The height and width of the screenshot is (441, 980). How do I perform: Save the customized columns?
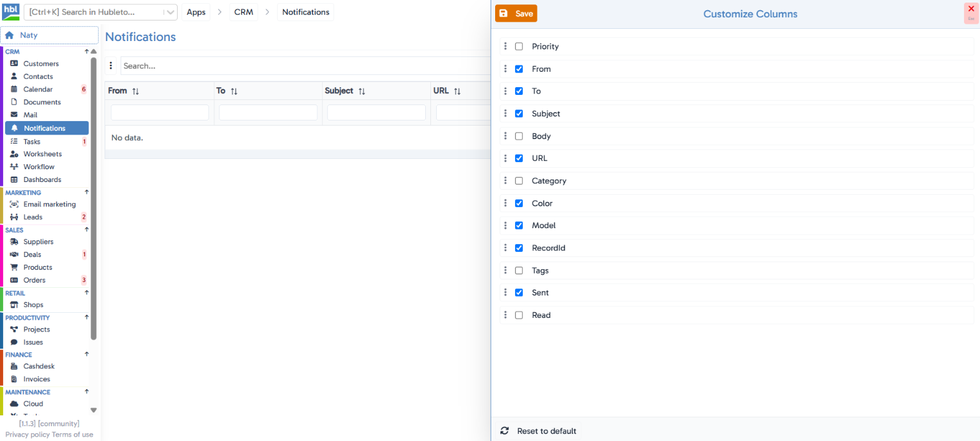pyautogui.click(x=516, y=13)
